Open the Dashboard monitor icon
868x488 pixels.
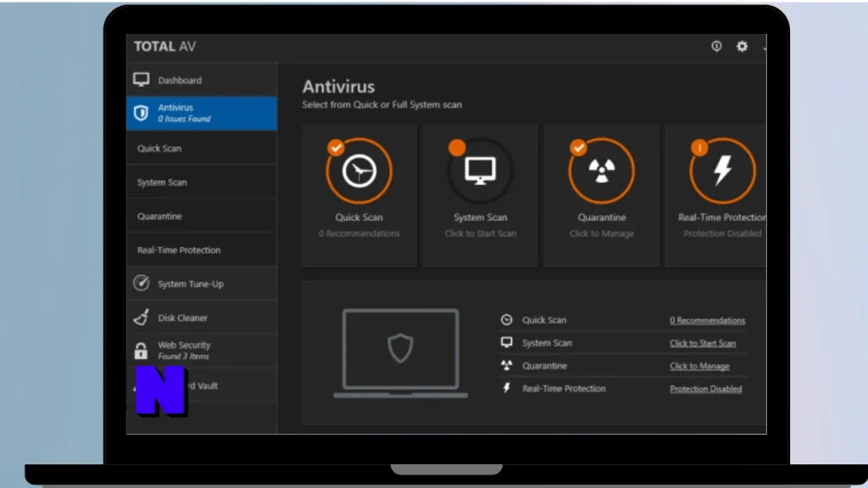pos(142,80)
